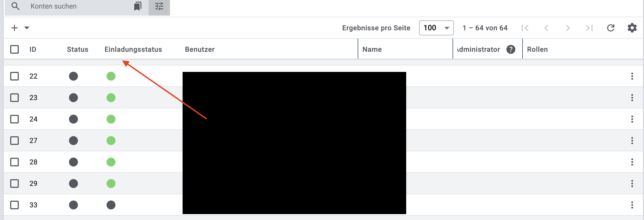Click ID cell 29

33,184
